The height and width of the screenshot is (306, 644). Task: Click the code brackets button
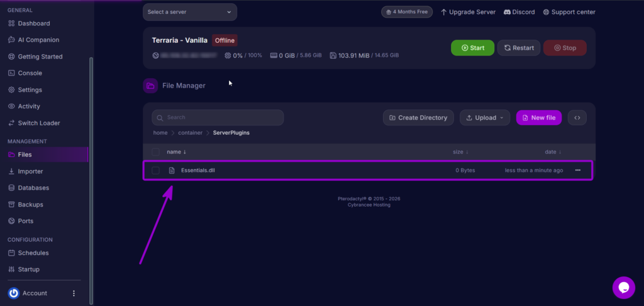[x=577, y=118]
